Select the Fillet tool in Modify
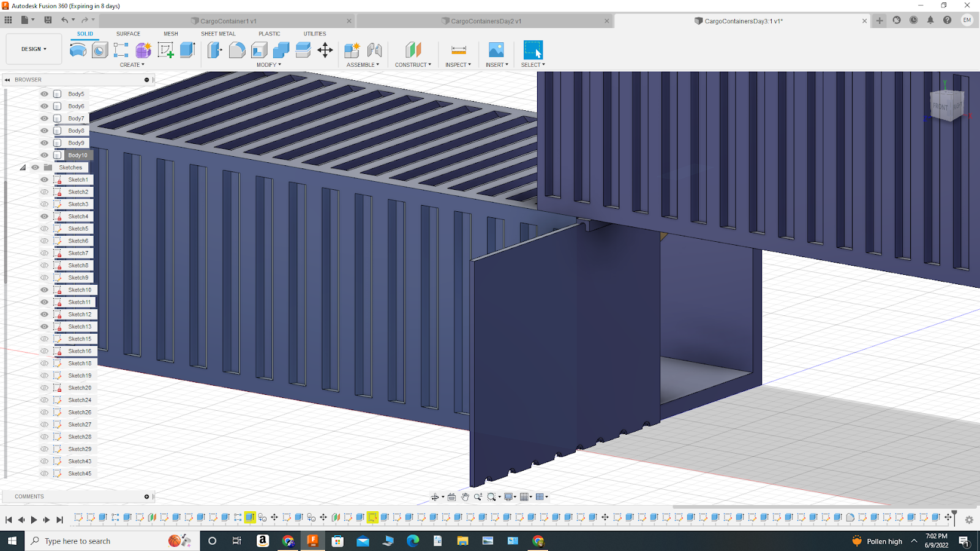The width and height of the screenshot is (980, 551). [x=238, y=50]
